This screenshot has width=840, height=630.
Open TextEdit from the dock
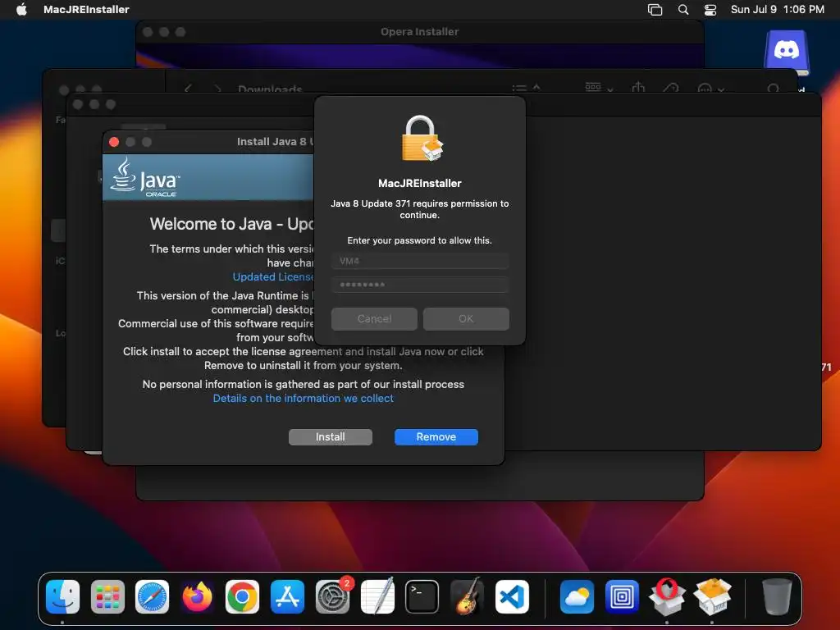tap(377, 596)
